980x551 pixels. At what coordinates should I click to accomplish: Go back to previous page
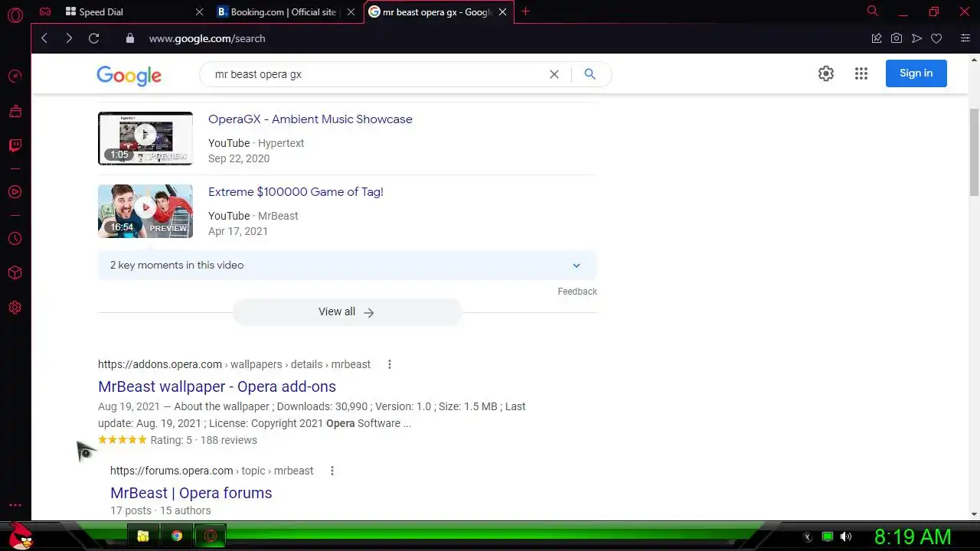pyautogui.click(x=44, y=38)
